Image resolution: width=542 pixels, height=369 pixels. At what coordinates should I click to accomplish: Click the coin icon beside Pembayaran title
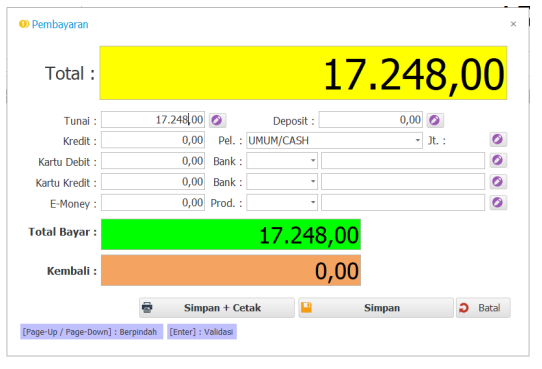pyautogui.click(x=24, y=24)
